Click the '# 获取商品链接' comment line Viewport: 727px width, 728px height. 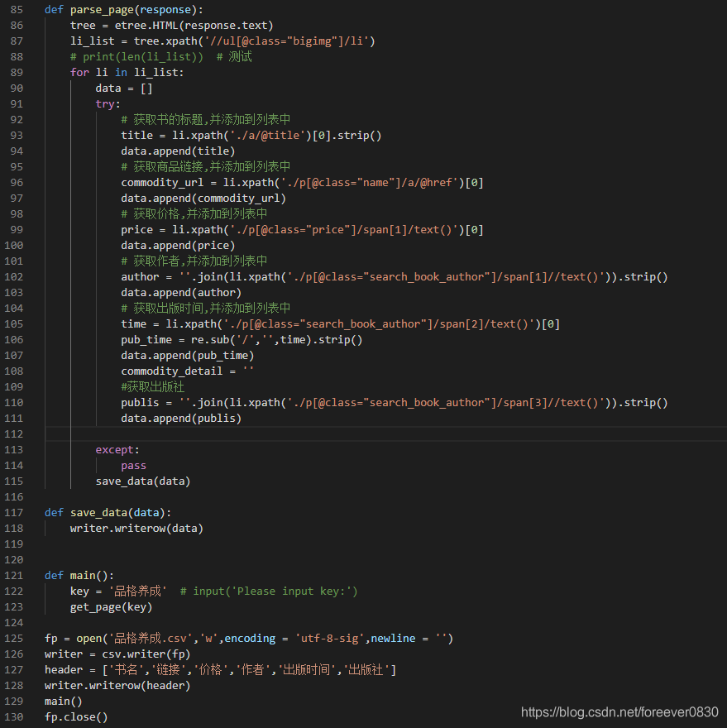click(x=206, y=167)
